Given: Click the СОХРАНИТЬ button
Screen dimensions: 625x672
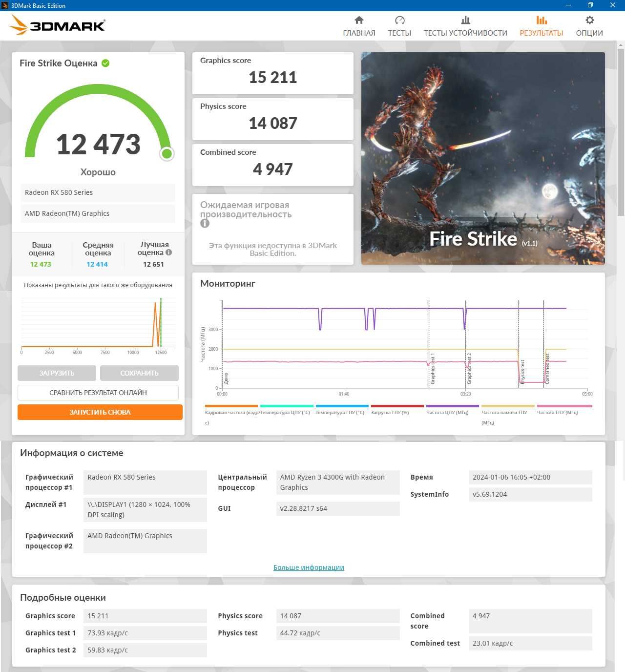Looking at the screenshot, I should coord(139,373).
